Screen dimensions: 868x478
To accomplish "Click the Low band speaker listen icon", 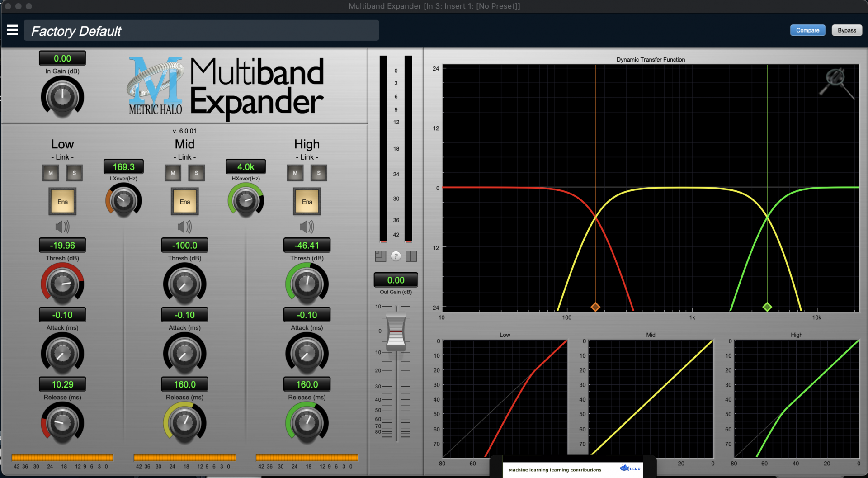I will (62, 227).
